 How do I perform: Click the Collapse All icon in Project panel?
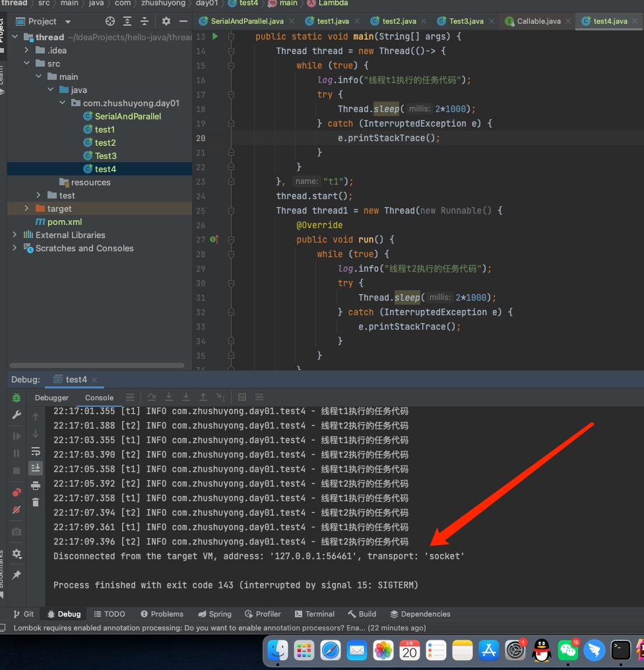(x=143, y=21)
